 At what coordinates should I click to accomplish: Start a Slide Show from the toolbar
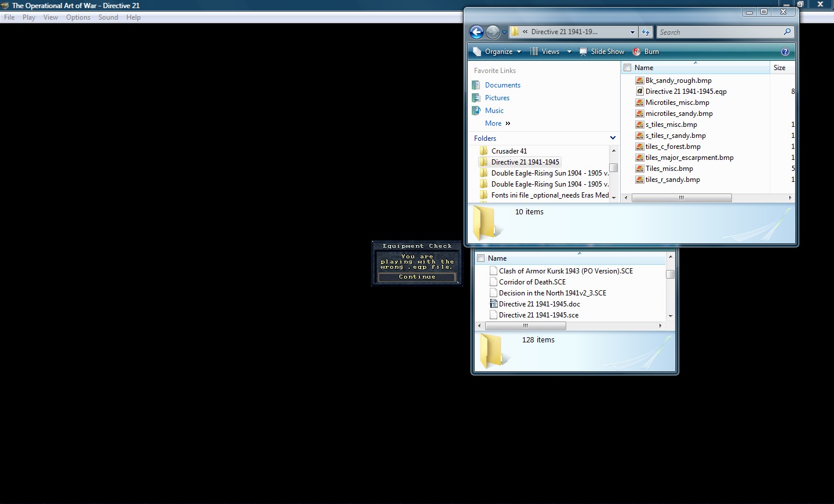pyautogui.click(x=602, y=51)
